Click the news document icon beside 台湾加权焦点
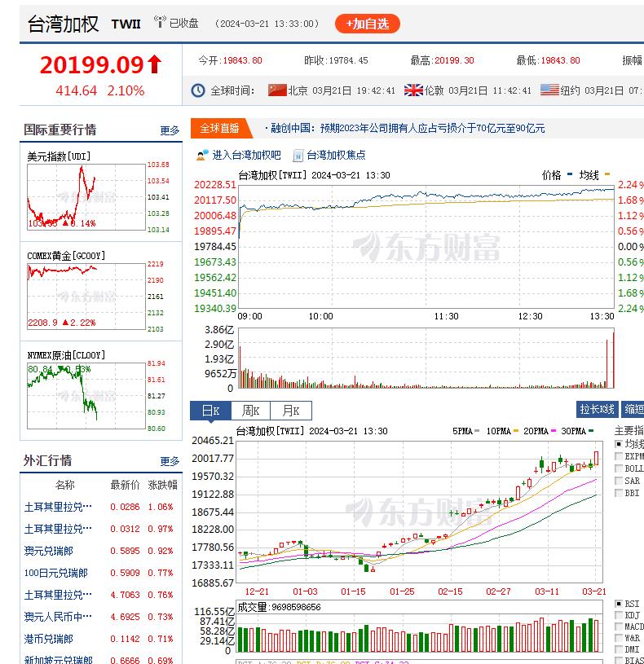Image resolution: width=644 pixels, height=664 pixels. (x=298, y=156)
